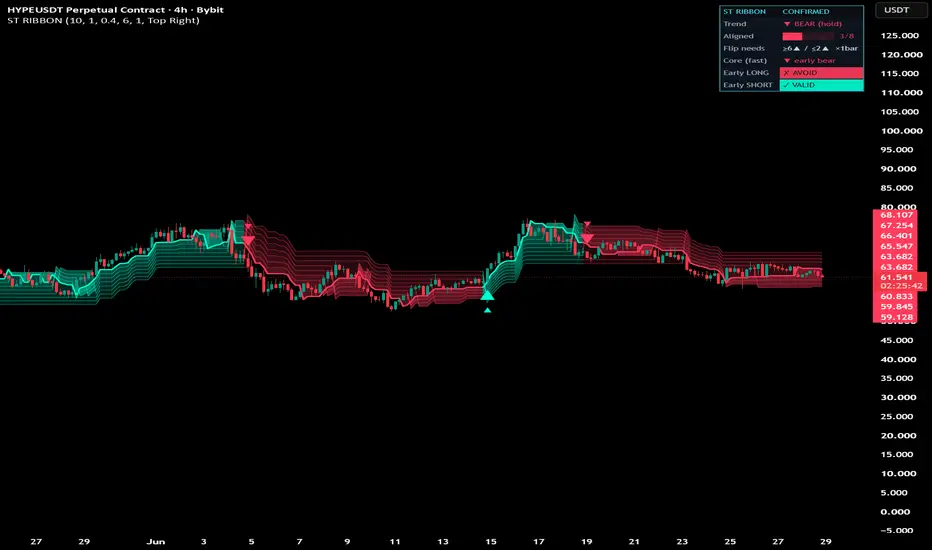This screenshot has height=550, width=932.
Task: Click the 100.000 price axis label
Action: [901, 131]
